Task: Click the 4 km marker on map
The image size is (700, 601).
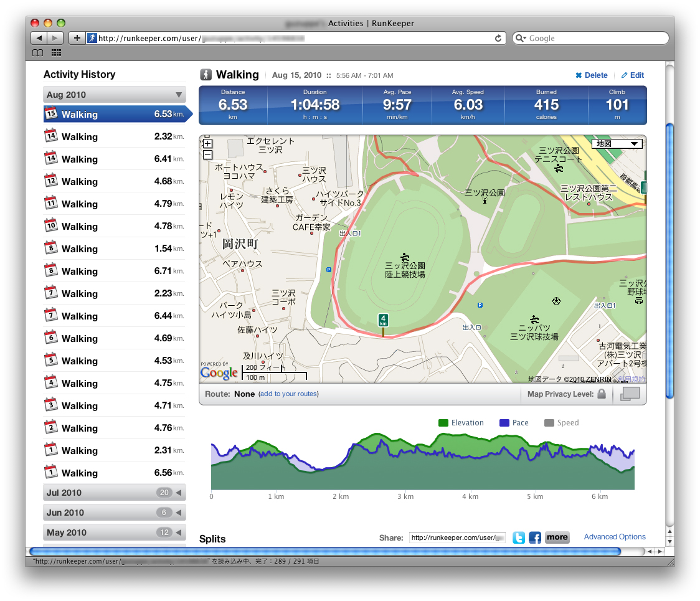Action: coord(383,321)
